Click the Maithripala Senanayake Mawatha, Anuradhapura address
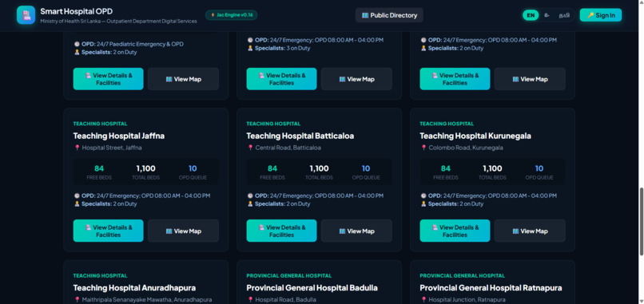 [147, 300]
